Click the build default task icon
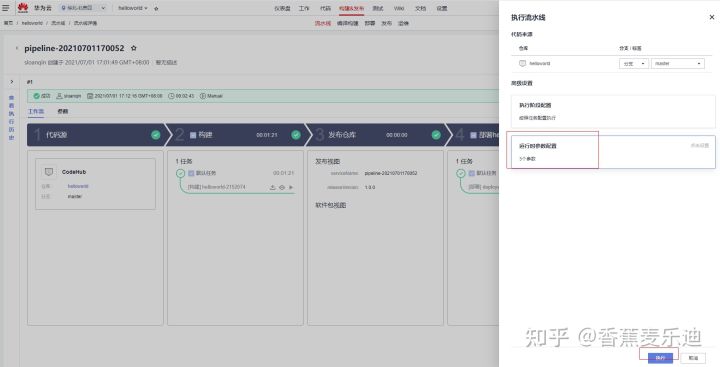The image size is (720, 367). [x=191, y=173]
